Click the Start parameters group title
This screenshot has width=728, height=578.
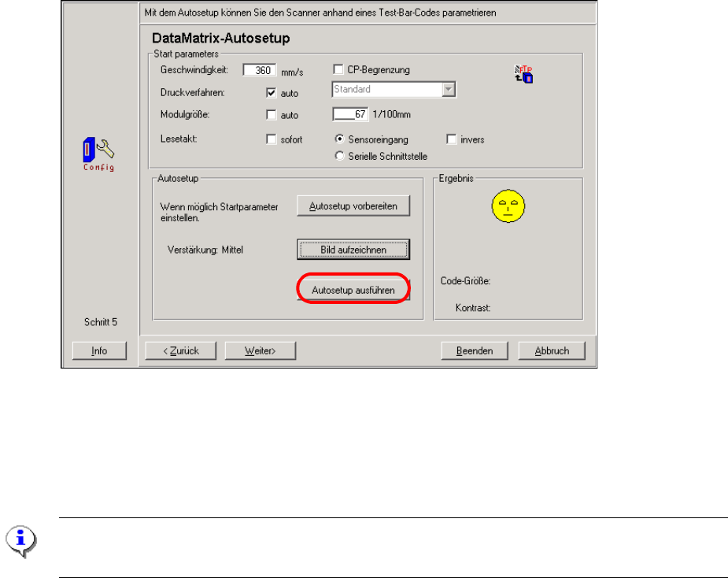click(x=187, y=54)
